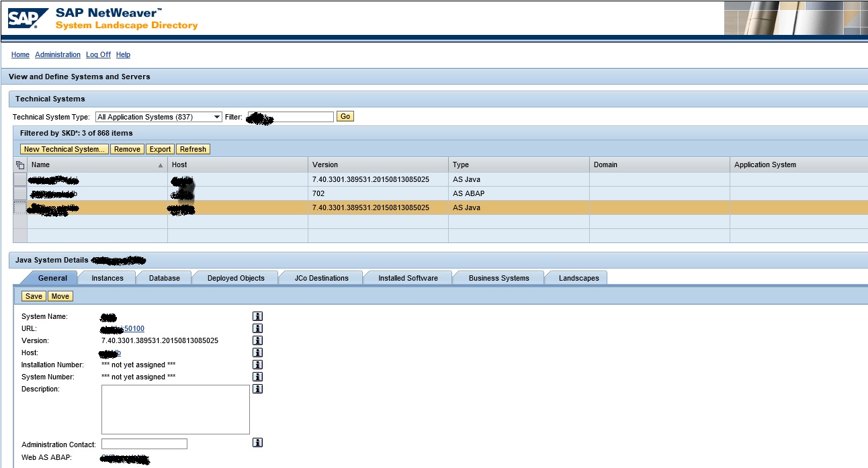Open the Deployed Objects tab

pos(236,278)
